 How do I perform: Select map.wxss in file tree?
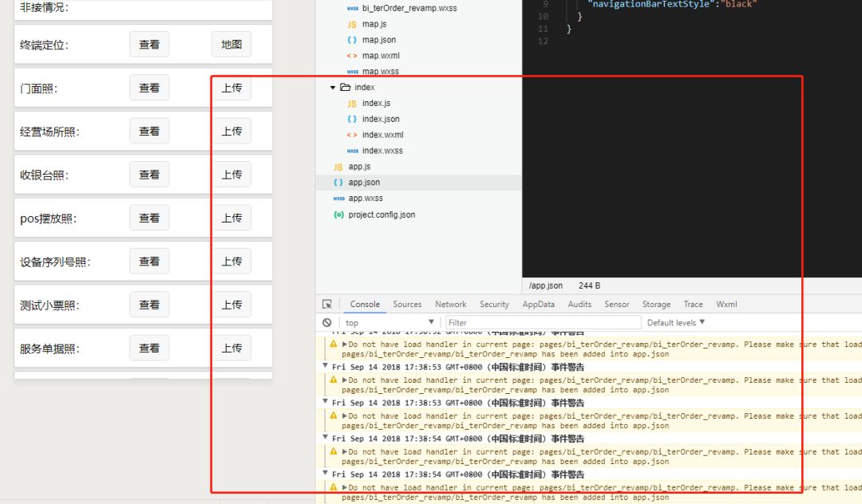(418, 71)
